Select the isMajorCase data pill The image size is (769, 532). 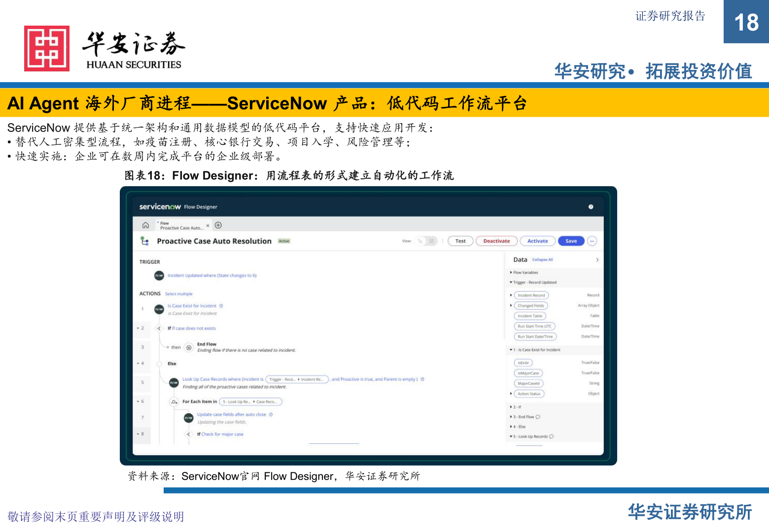coord(528,373)
